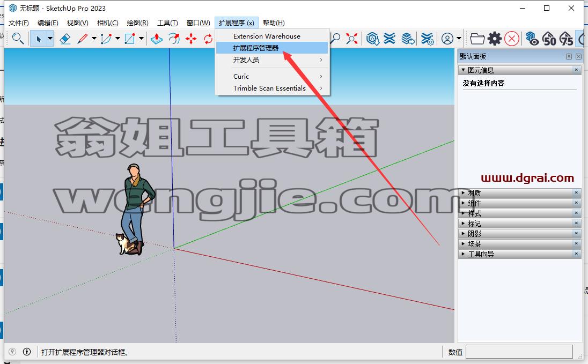Image resolution: width=588 pixels, height=364 pixels.
Task: Select the Arc tool
Action: [106, 38]
